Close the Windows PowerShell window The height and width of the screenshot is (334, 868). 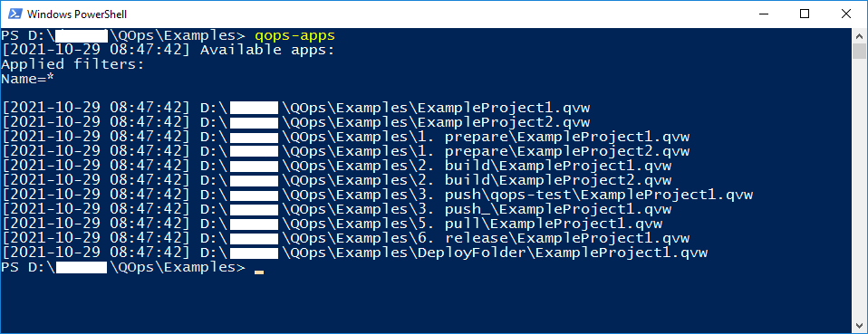pyautogui.click(x=846, y=14)
